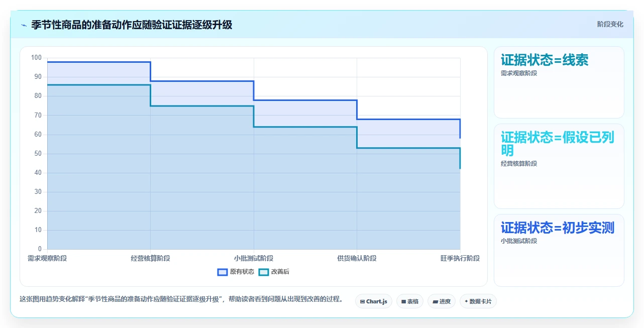Click the 经营核算阶段 subtitle in second card

[x=519, y=164]
